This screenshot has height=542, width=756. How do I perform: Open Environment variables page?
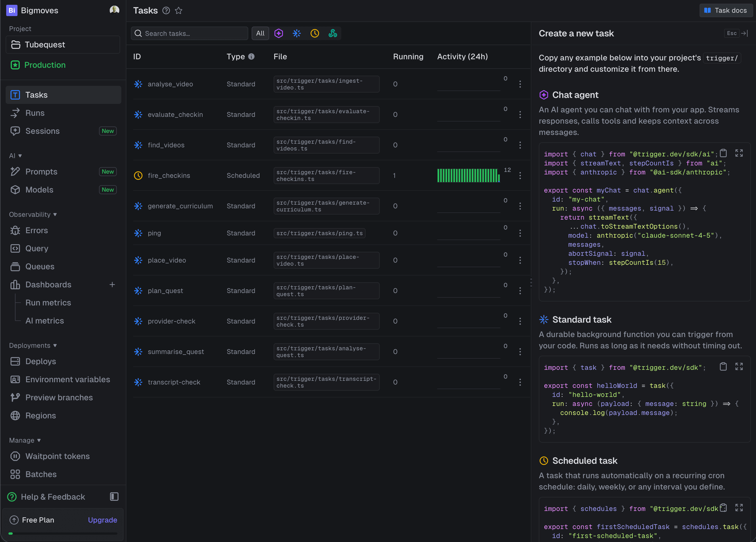click(x=63, y=380)
